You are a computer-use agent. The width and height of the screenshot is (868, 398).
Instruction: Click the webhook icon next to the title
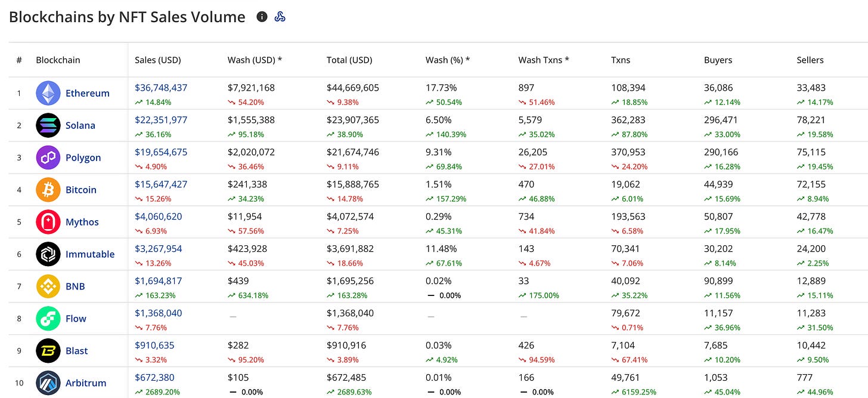280,17
